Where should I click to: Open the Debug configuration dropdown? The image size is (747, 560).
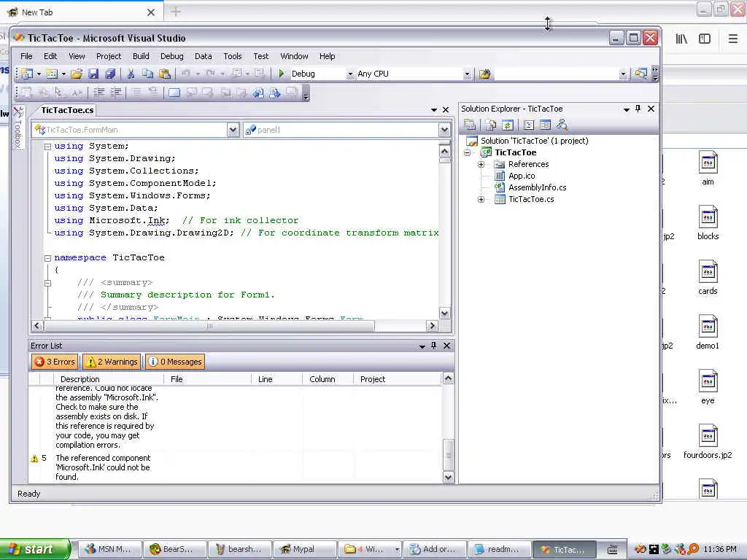click(350, 74)
